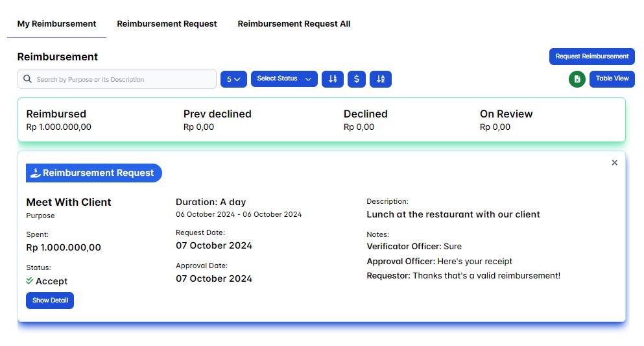This screenshot has height=346, width=644.
Task: Close the reimbursement card with X
Action: tap(614, 163)
